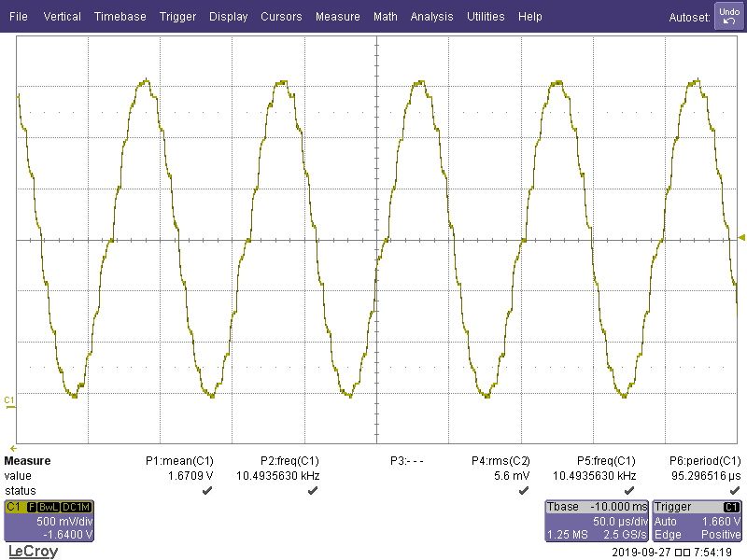Open the Utilities menu
747x560 pixels.
[486, 16]
